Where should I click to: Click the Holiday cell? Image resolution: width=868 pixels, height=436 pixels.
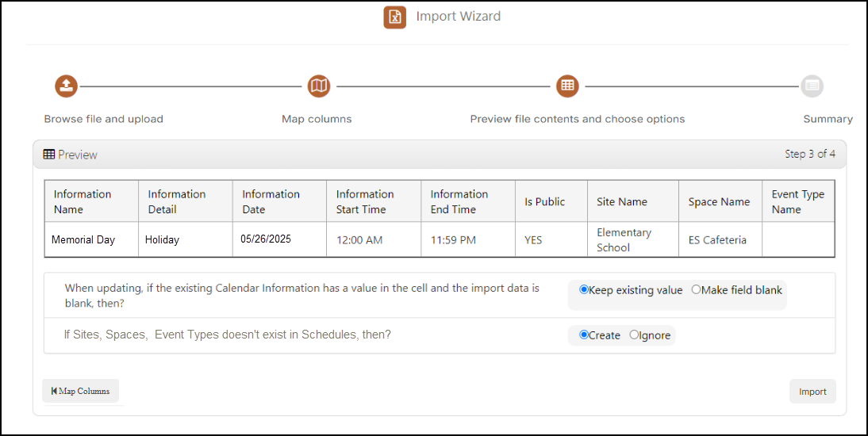186,239
